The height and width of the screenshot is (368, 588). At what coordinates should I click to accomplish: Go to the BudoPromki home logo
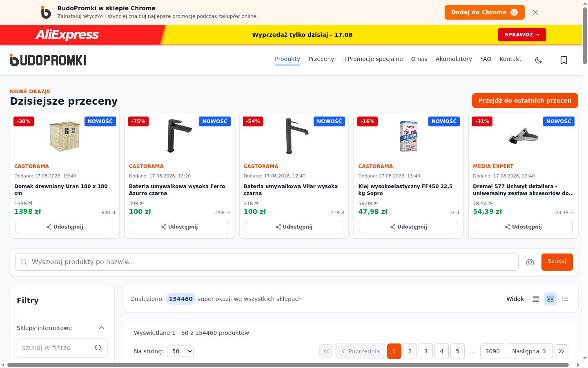(x=48, y=60)
